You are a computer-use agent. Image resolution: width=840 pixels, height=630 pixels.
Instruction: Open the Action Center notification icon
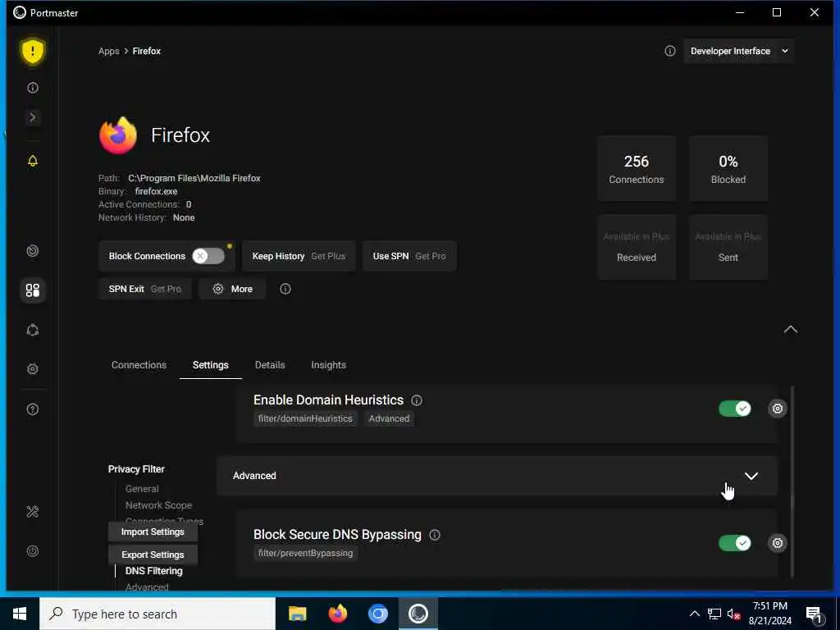click(x=814, y=614)
